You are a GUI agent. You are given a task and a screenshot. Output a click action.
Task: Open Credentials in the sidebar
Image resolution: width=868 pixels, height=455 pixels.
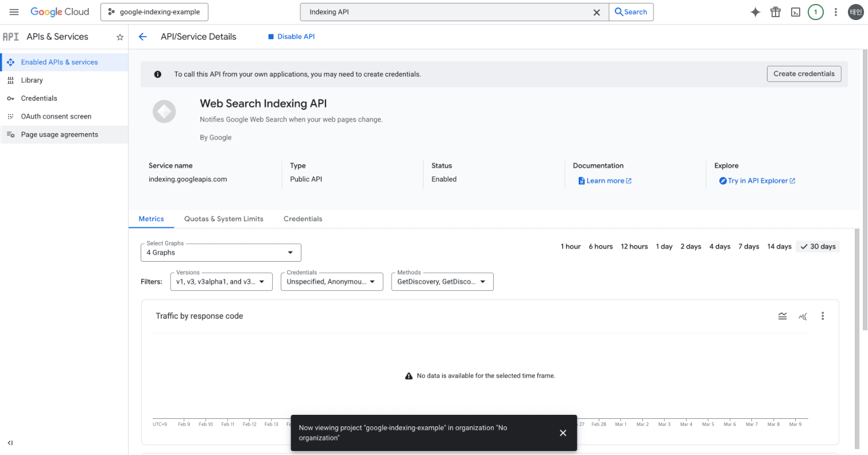(64, 99)
